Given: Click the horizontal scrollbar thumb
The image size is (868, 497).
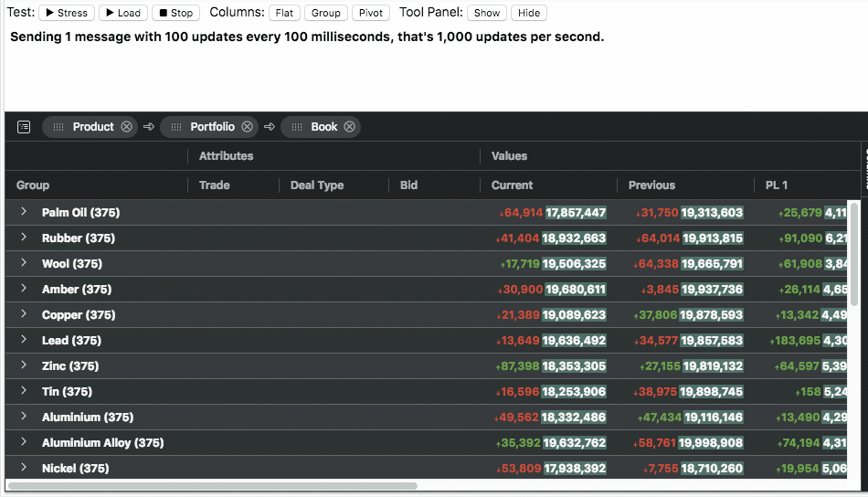Looking at the screenshot, I should pos(212,486).
